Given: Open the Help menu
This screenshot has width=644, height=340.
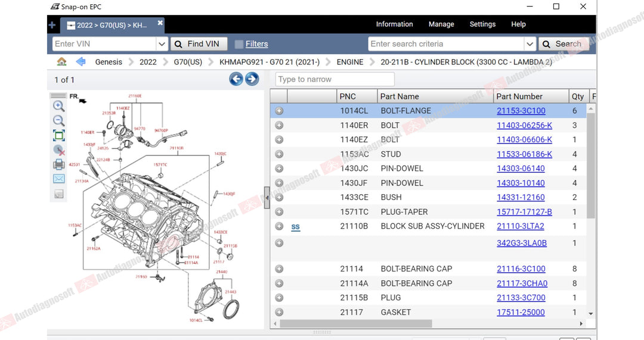Looking at the screenshot, I should [518, 24].
